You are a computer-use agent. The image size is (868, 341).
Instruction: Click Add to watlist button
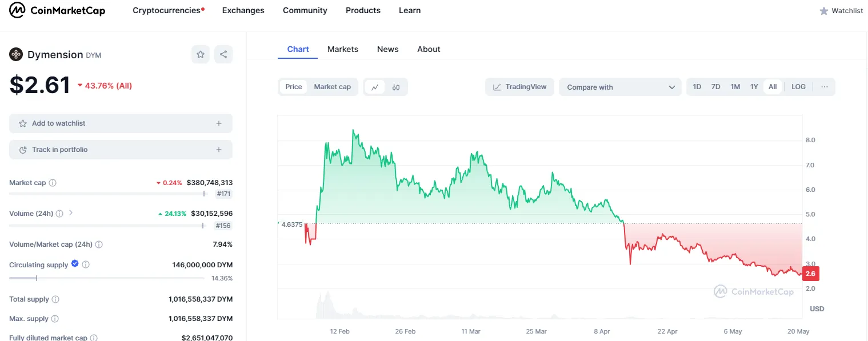[121, 123]
